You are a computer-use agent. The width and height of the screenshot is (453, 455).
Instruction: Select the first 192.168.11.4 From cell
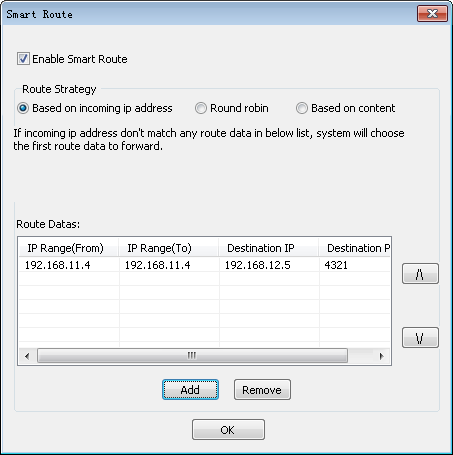click(x=69, y=265)
